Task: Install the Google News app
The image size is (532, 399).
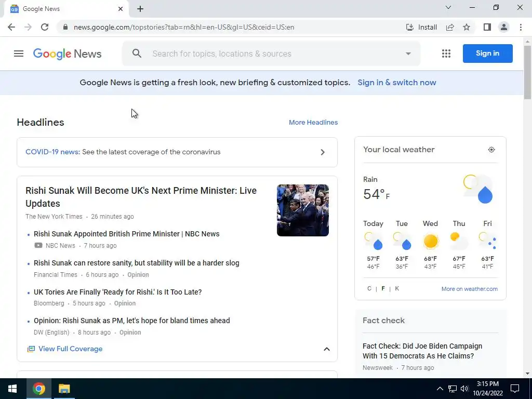Action: point(421,27)
